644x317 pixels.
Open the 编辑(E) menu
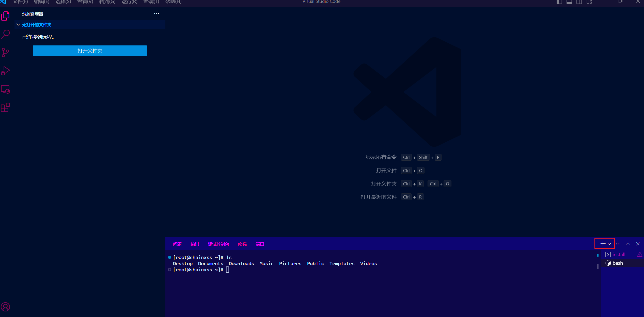(41, 2)
